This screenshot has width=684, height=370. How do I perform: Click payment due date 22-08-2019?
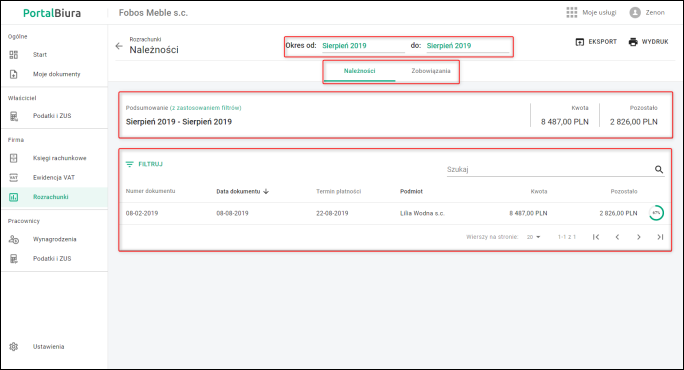coord(332,213)
